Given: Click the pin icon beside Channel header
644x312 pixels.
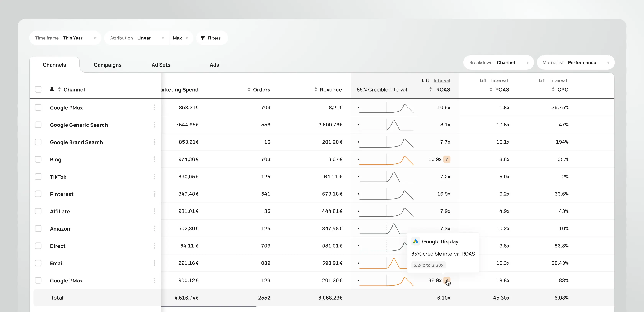Looking at the screenshot, I should (52, 89).
